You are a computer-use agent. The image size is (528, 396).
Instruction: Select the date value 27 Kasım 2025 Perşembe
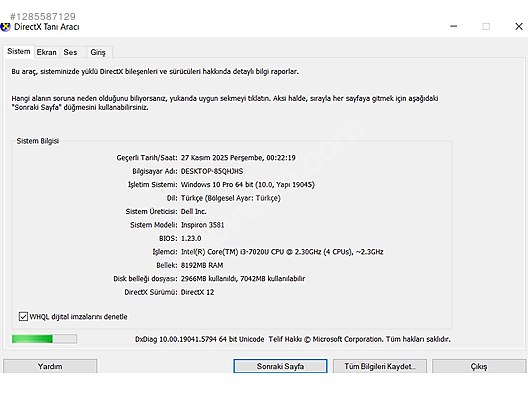[x=222, y=158]
